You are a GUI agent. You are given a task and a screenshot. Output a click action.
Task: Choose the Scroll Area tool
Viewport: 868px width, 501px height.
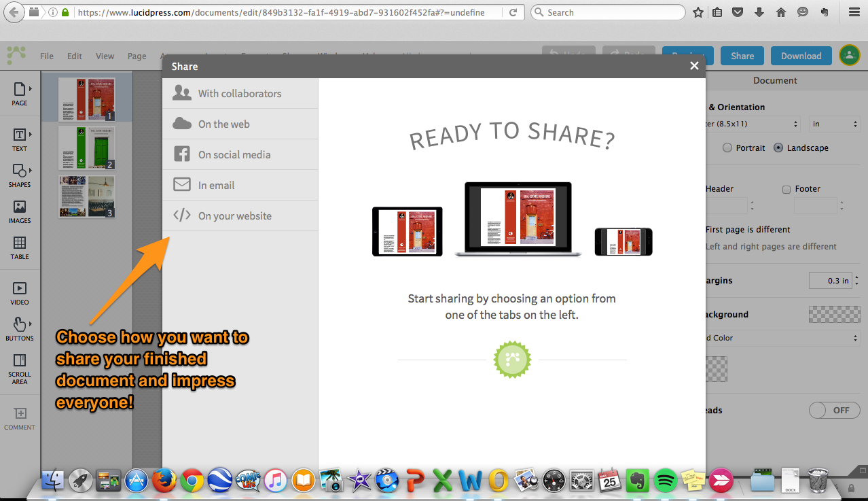[x=20, y=368]
